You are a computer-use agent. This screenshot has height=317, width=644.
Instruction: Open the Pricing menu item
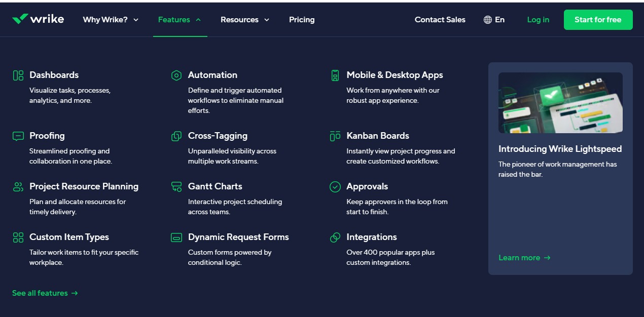(302, 20)
